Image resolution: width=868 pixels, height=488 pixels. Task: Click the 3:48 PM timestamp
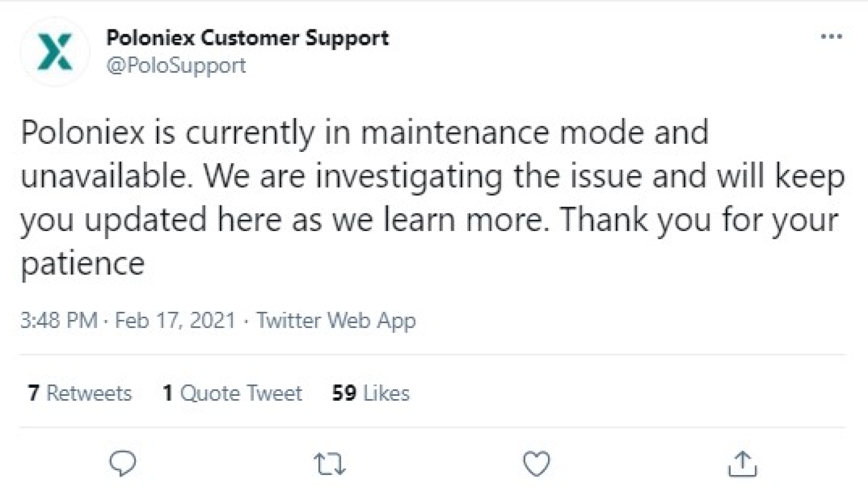click(x=59, y=320)
